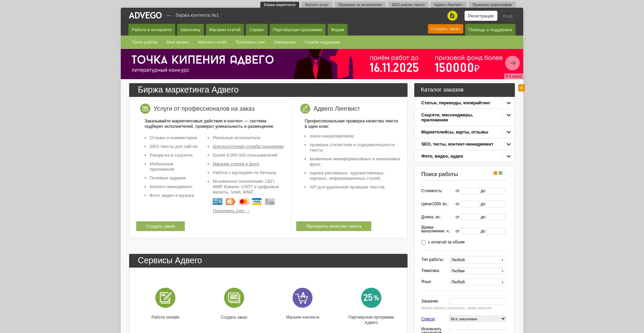This screenshot has width=644, height=333.
Task: Open the Все заказчики select list
Action: point(477,319)
